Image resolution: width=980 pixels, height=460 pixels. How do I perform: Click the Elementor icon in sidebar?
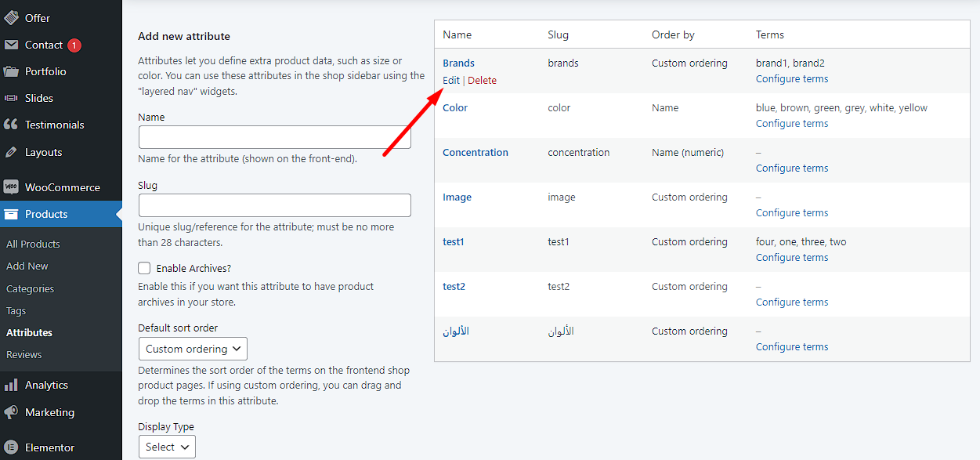coord(11,447)
